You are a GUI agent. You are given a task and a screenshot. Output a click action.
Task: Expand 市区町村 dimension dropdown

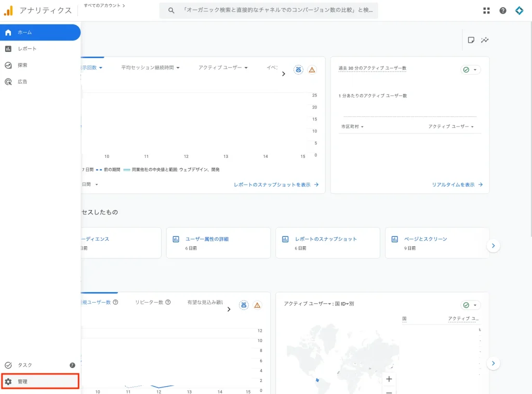tap(352, 127)
